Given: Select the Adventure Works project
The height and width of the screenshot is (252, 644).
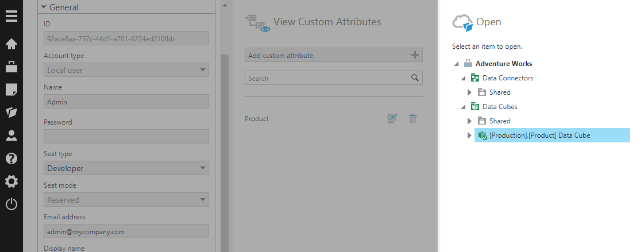Looking at the screenshot, I should tap(504, 64).
